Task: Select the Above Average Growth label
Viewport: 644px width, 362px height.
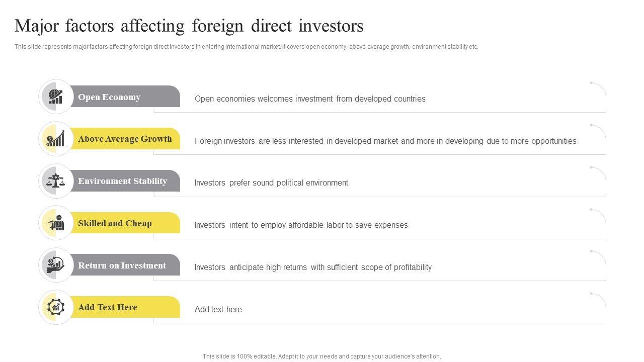Action: pyautogui.click(x=125, y=139)
